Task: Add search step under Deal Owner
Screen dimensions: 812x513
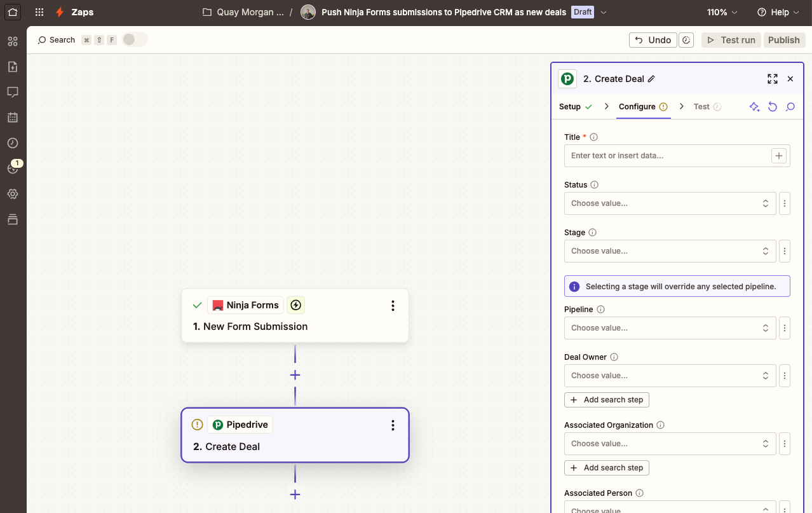Action: (x=607, y=400)
